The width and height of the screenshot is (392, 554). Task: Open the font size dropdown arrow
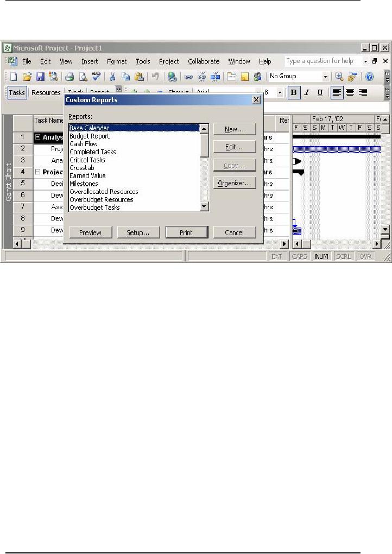tap(280, 93)
